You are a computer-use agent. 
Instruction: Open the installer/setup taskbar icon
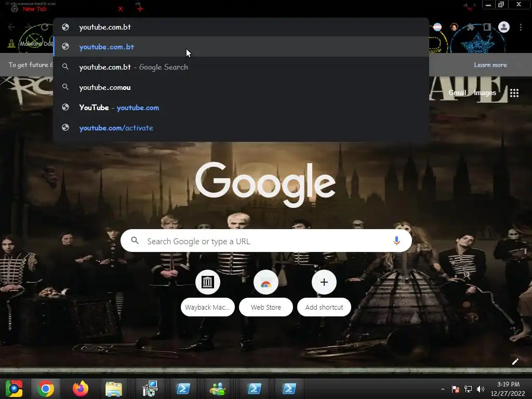click(150, 389)
